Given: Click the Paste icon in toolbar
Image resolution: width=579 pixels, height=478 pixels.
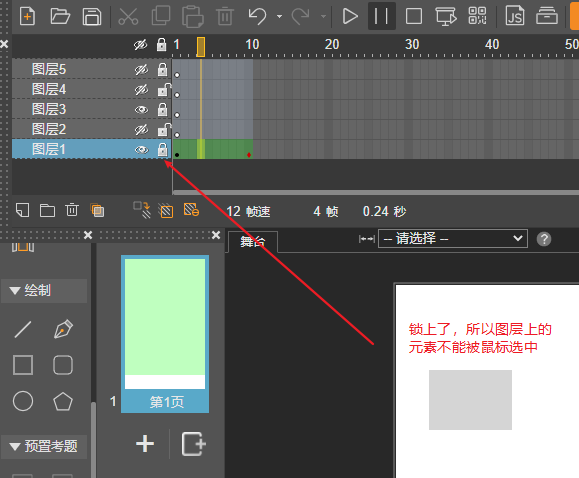Looking at the screenshot, I should coord(193,17).
